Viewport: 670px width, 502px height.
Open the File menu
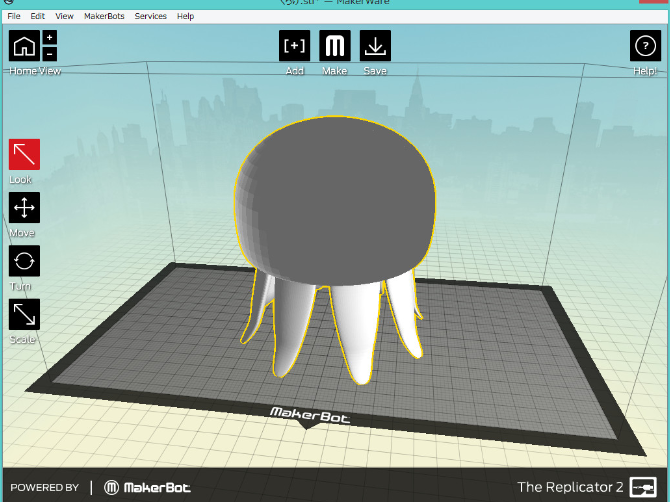(x=14, y=16)
